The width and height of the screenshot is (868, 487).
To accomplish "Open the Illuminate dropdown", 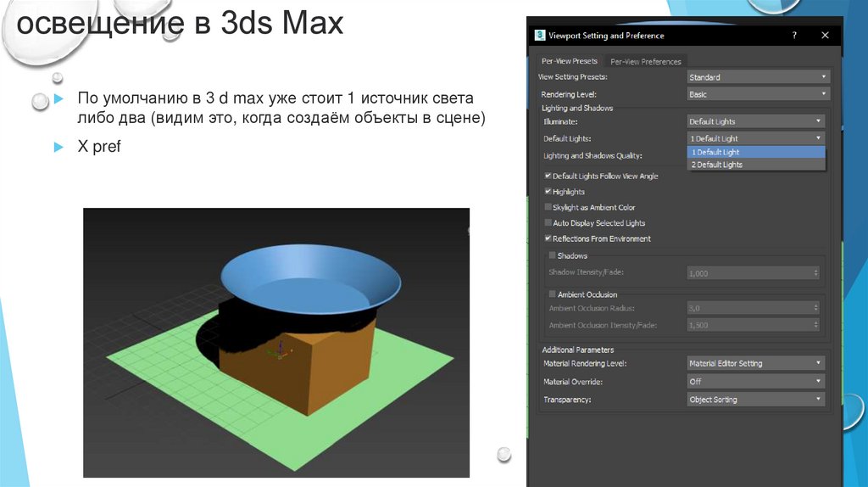I will click(x=755, y=121).
